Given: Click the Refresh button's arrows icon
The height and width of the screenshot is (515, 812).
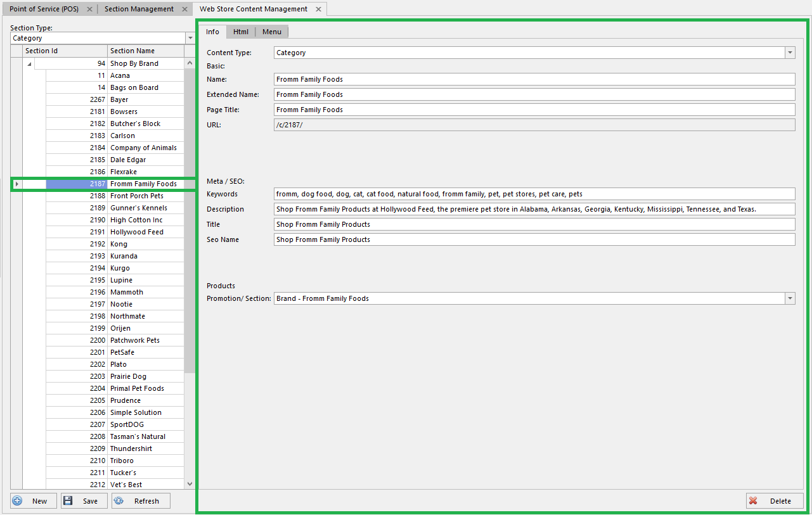Looking at the screenshot, I should 119,500.
